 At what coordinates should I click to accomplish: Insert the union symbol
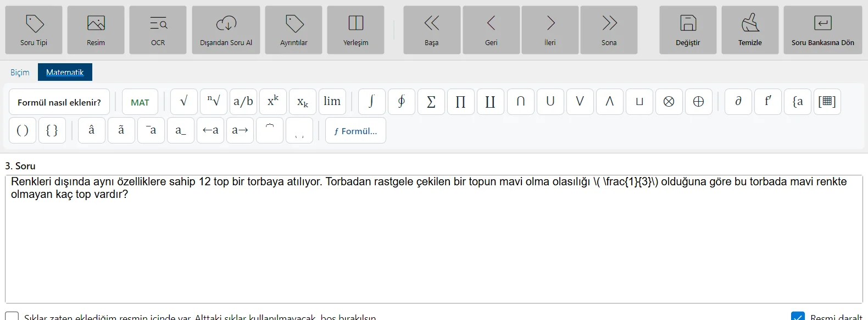tap(550, 102)
